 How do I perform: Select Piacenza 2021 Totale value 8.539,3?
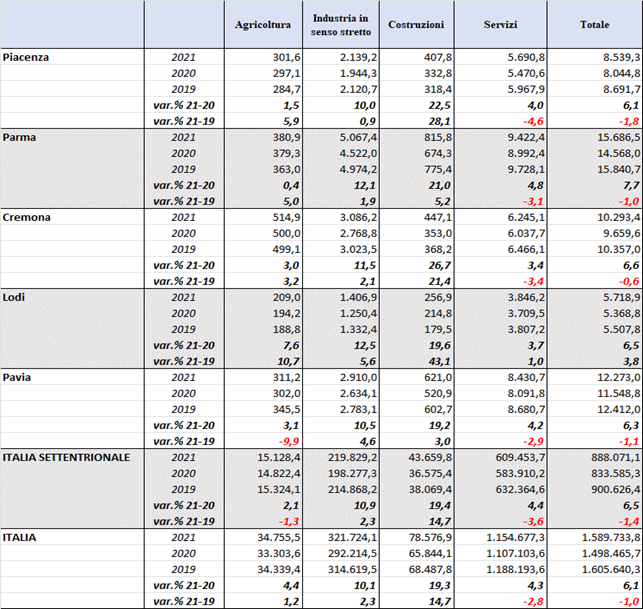click(x=621, y=57)
